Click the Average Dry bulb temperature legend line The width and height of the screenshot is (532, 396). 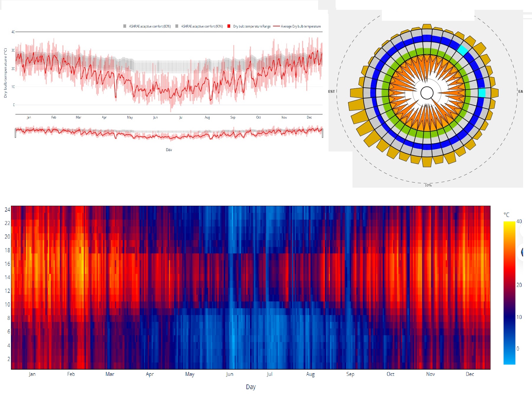[297, 26]
